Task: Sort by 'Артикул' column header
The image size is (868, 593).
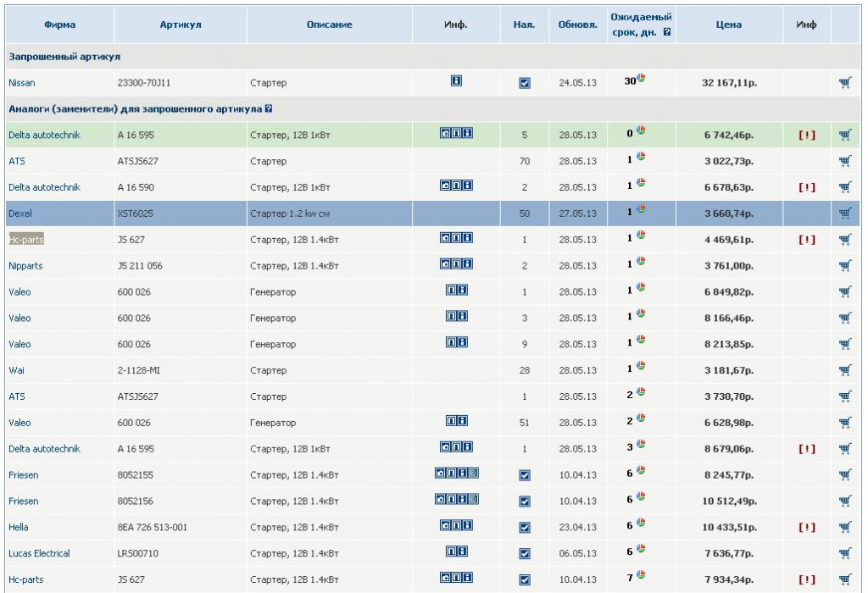Action: tap(181, 25)
